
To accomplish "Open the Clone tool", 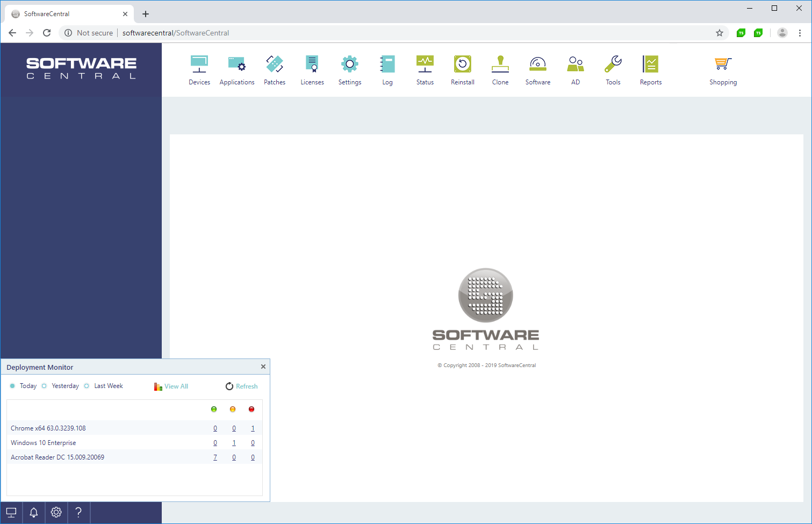I will click(500, 70).
